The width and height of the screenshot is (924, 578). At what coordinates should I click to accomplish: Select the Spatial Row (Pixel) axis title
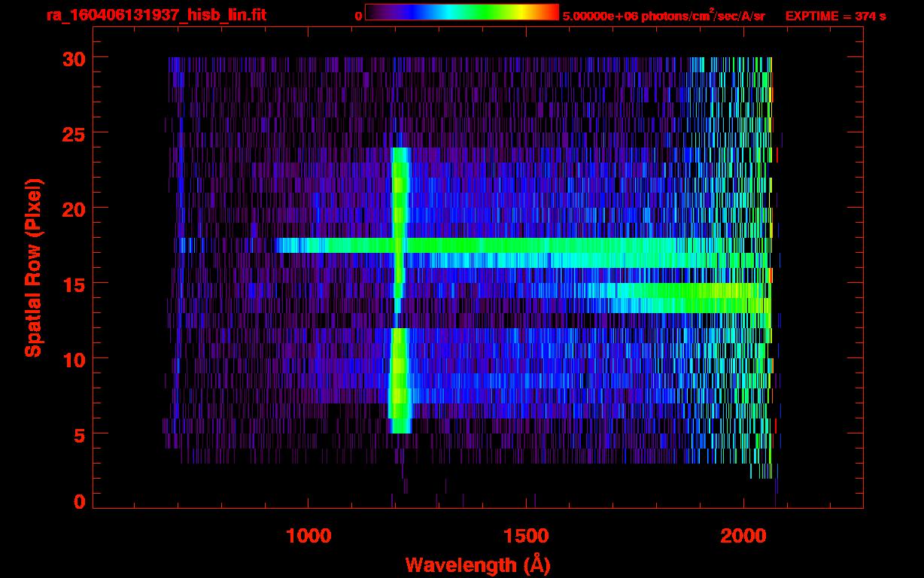point(32,268)
